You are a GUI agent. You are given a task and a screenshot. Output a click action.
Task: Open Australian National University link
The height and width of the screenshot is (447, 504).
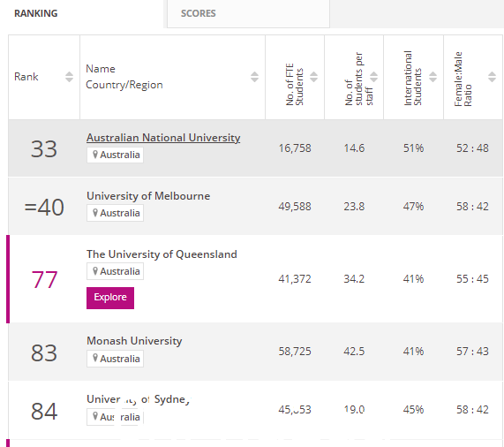[163, 138]
